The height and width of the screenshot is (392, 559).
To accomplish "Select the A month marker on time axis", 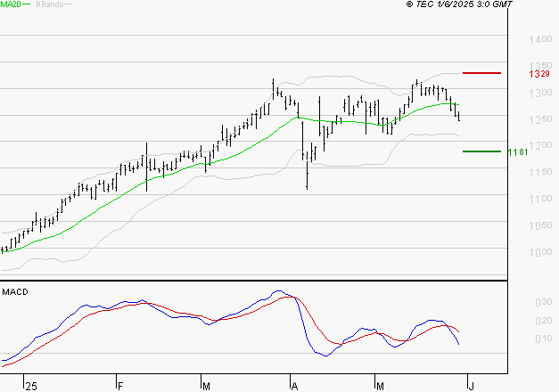I will (x=294, y=386).
